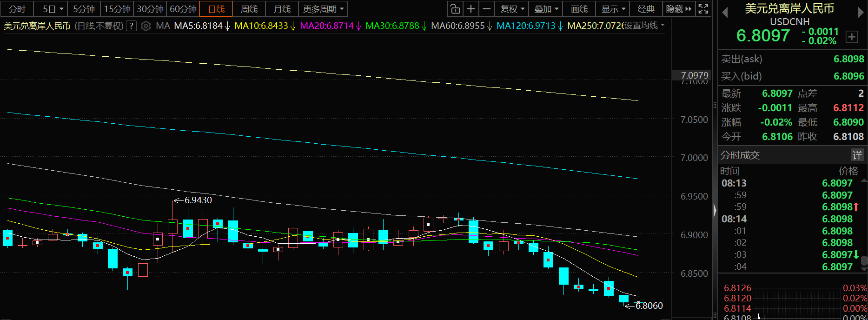Viewport: 868px width, 320px height.
Task: Expand the 复权 dropdown
Action: coord(512,9)
